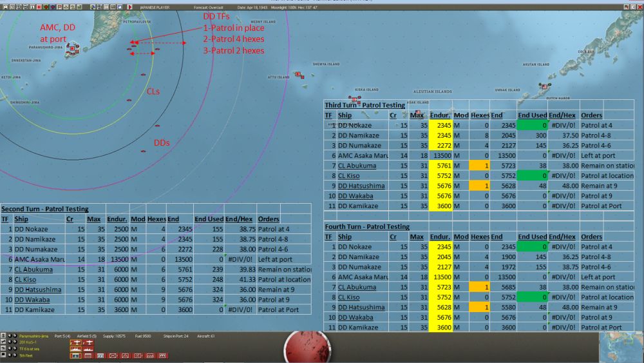Click the Airfield 5 (5) text
Screen dimensions: 644x363
[87, 337]
